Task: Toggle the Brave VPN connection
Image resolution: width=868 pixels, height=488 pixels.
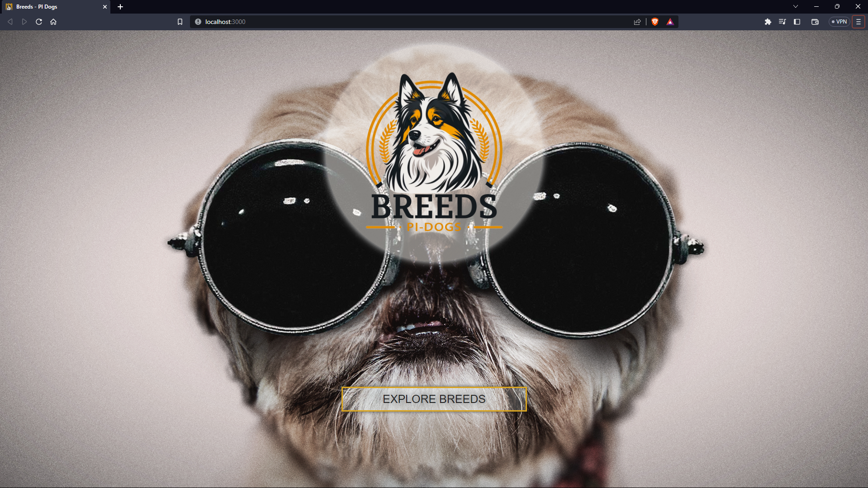Action: (x=839, y=21)
